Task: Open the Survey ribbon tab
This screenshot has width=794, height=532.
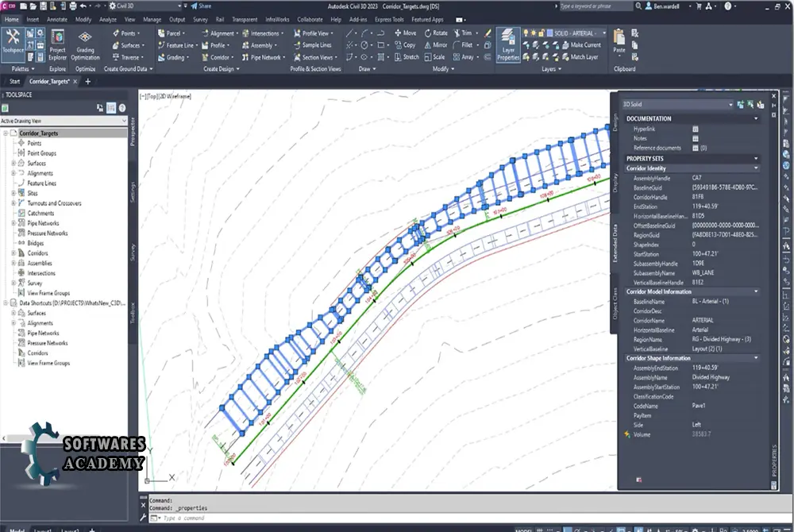Action: click(200, 20)
